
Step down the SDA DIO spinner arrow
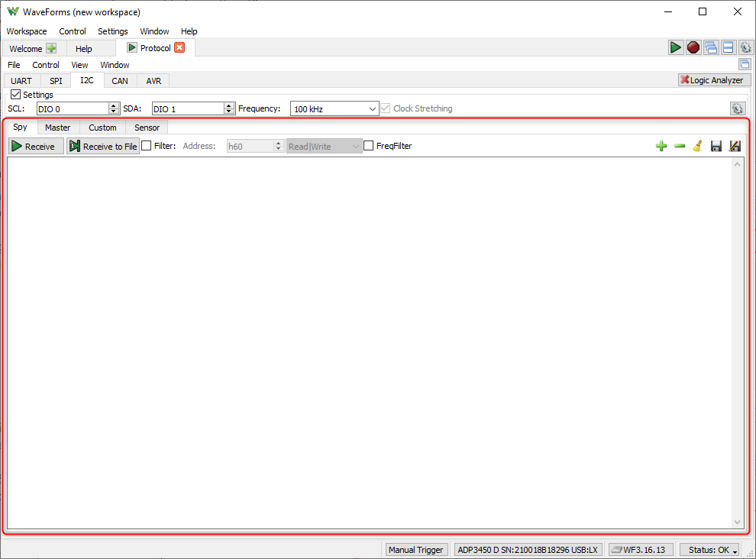point(230,111)
